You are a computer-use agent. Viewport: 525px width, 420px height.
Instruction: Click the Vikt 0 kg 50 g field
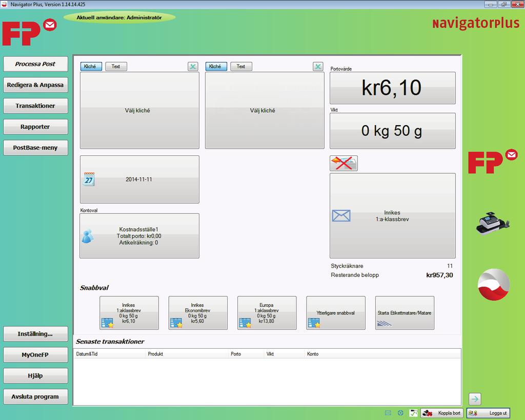392,131
